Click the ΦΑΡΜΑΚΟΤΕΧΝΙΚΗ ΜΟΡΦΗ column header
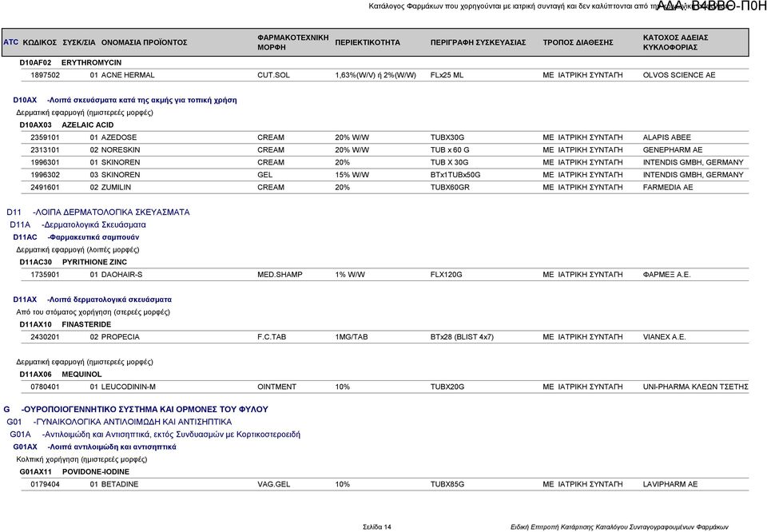 [293, 42]
